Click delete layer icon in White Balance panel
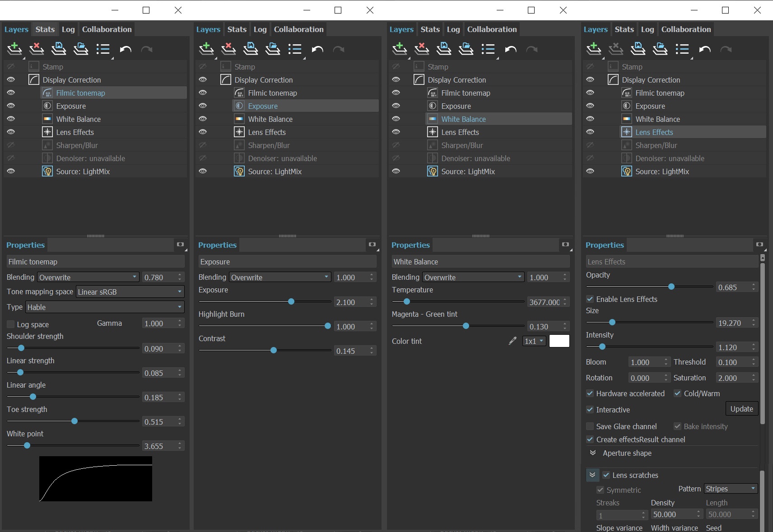The width and height of the screenshot is (773, 532). coord(422,48)
